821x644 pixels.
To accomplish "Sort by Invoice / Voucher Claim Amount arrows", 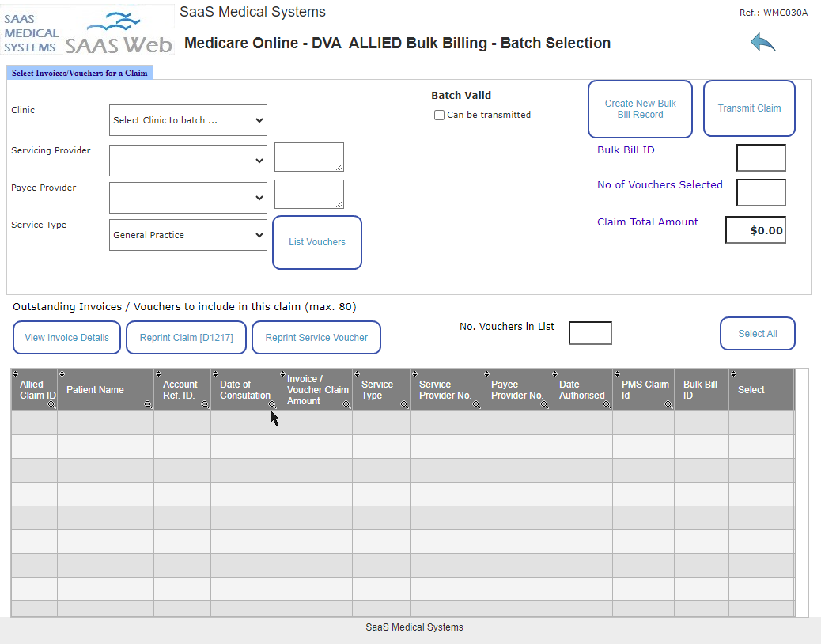I will 282,374.
